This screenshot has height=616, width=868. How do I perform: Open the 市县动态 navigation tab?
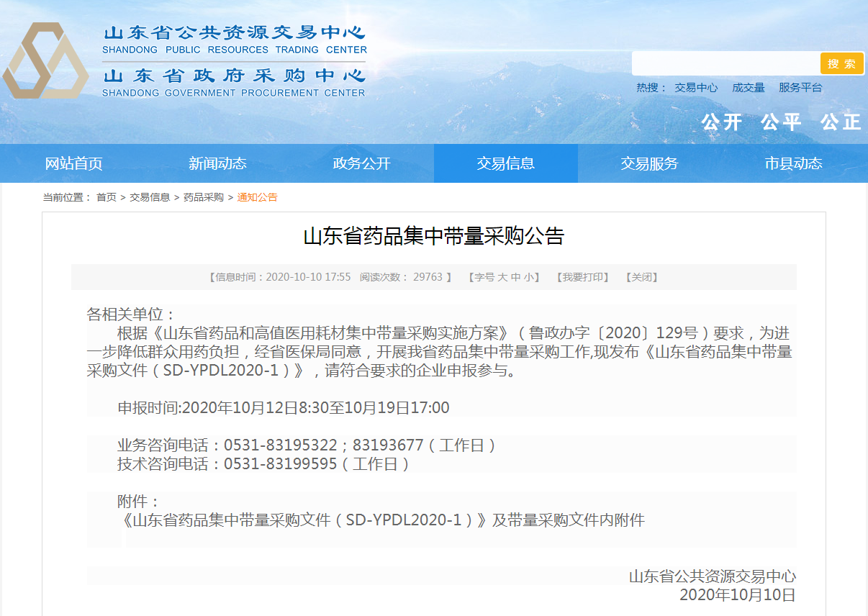point(793,163)
